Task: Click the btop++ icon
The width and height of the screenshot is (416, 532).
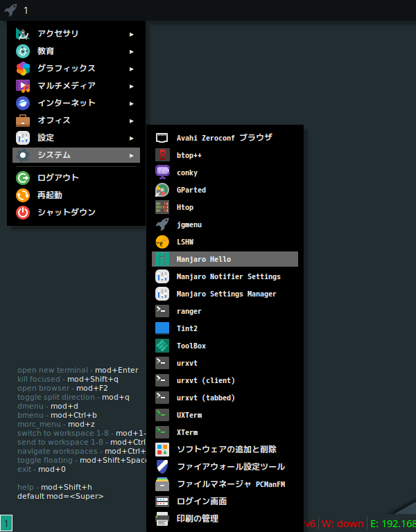Action: 162,155
